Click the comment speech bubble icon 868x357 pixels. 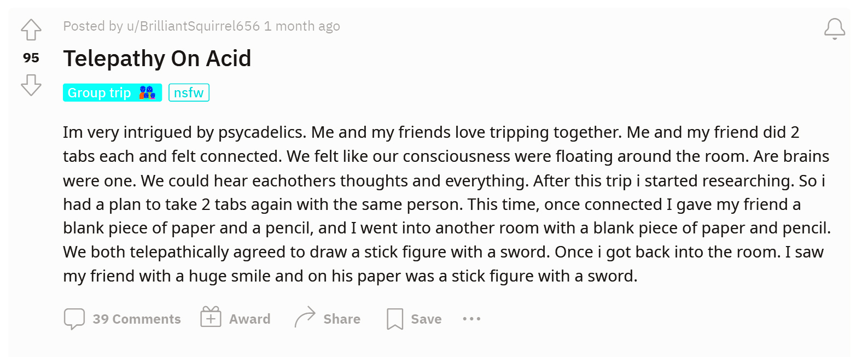75,318
